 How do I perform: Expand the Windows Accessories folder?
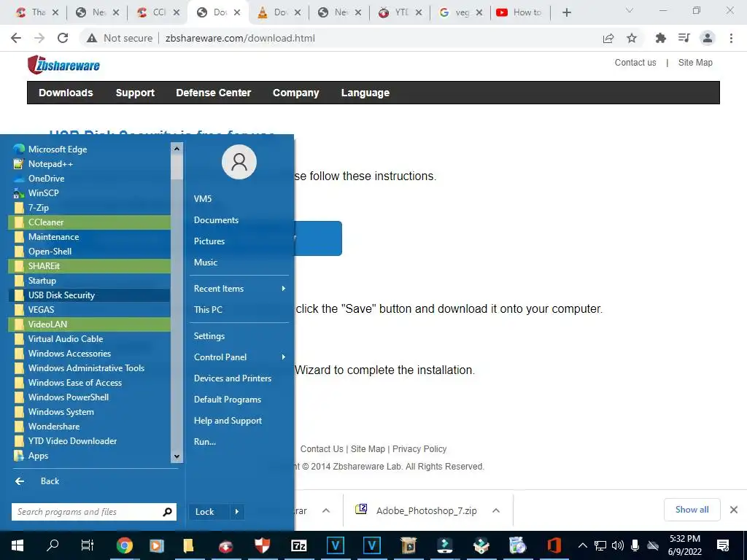click(x=89, y=354)
